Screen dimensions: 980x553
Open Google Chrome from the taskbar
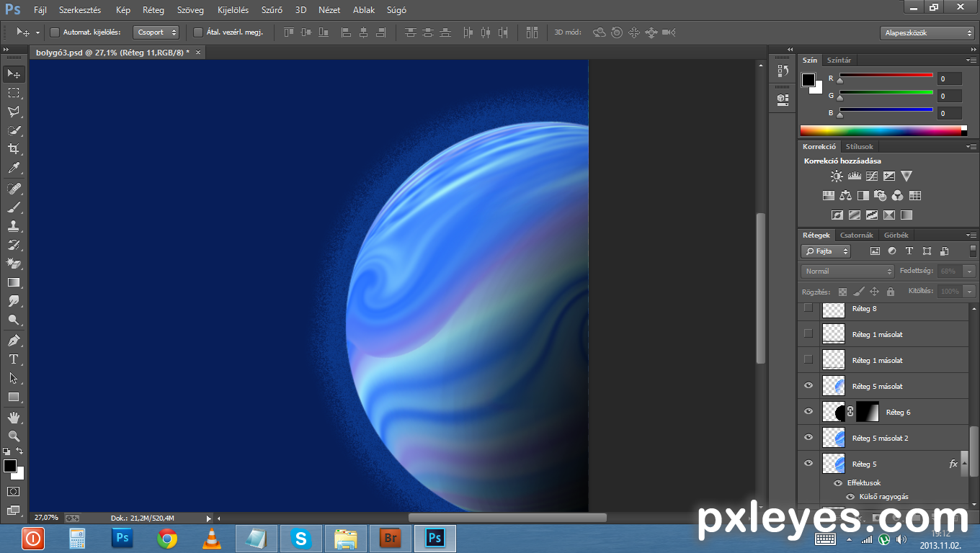pyautogui.click(x=167, y=539)
